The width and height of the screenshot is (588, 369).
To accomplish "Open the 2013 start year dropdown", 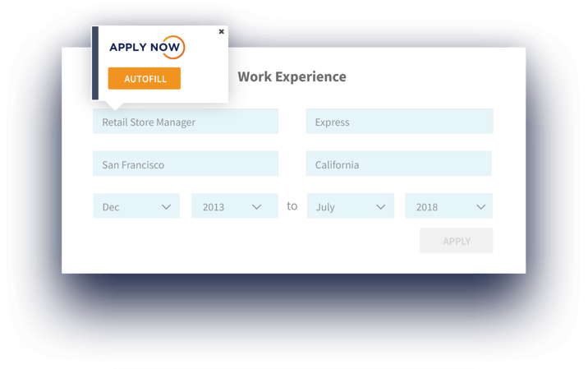I will click(235, 206).
